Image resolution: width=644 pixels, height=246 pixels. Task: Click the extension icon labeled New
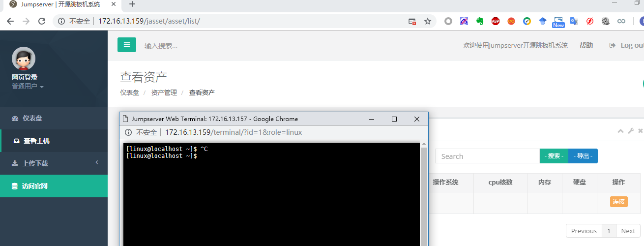[x=558, y=22]
